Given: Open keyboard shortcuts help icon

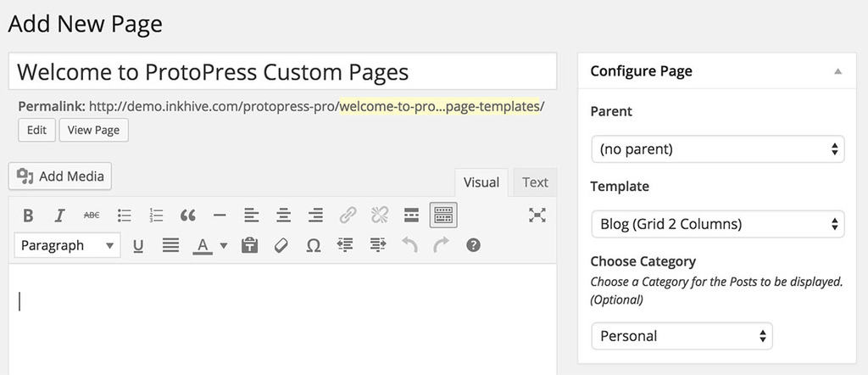Looking at the screenshot, I should pos(473,245).
